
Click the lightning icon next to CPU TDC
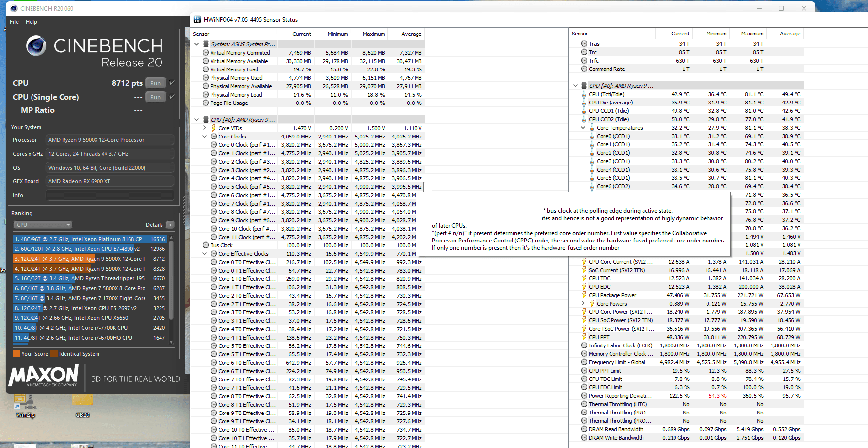point(584,278)
